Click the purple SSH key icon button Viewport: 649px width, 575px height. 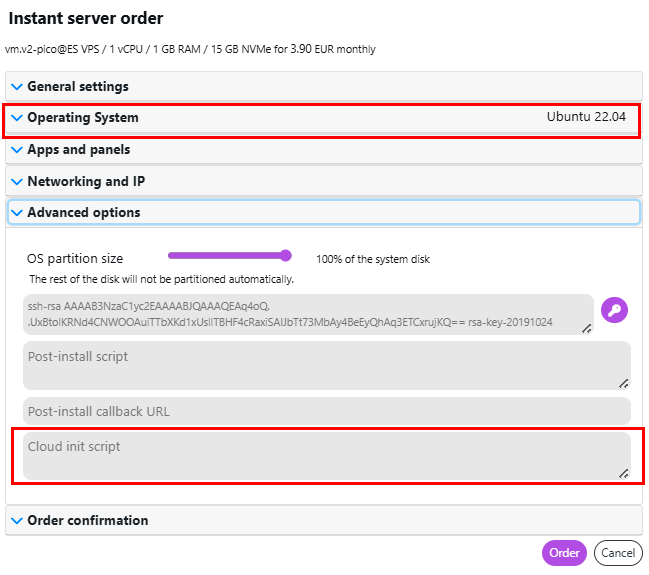point(614,310)
